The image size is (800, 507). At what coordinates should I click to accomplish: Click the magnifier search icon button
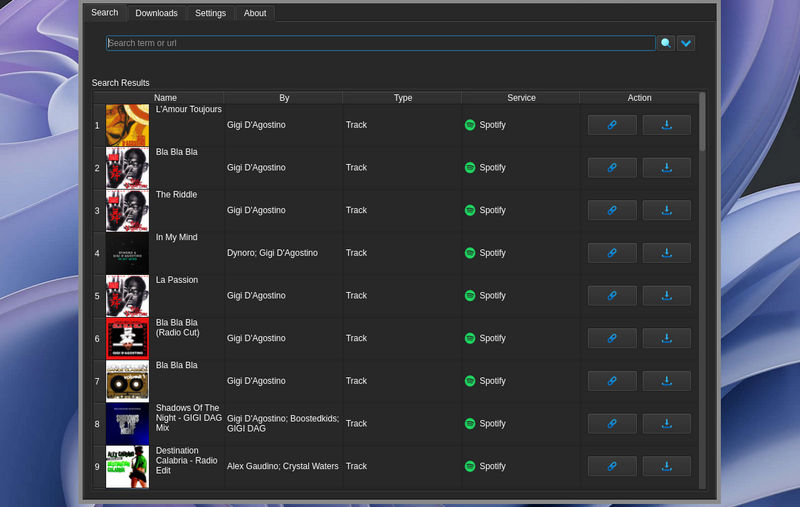[x=665, y=43]
